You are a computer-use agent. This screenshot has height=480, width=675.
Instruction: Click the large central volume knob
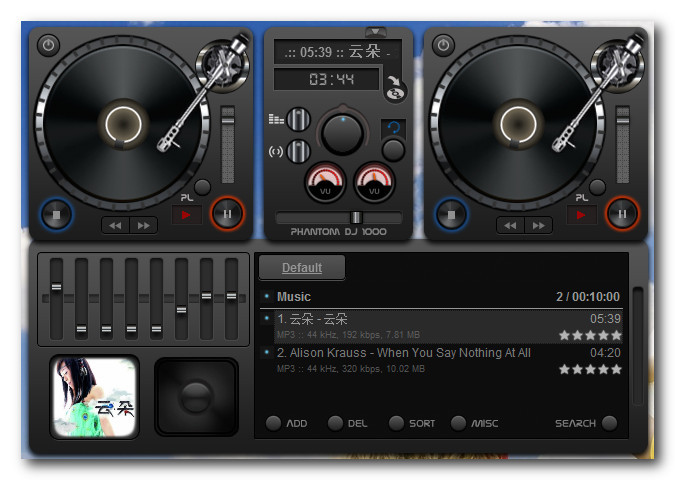pos(343,133)
